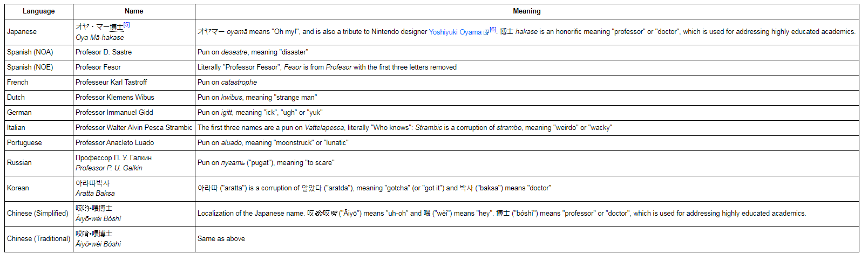Viewport: 868px width, 254px height.
Task: Click the Korean Aratta Baksa name
Action: click(x=95, y=194)
